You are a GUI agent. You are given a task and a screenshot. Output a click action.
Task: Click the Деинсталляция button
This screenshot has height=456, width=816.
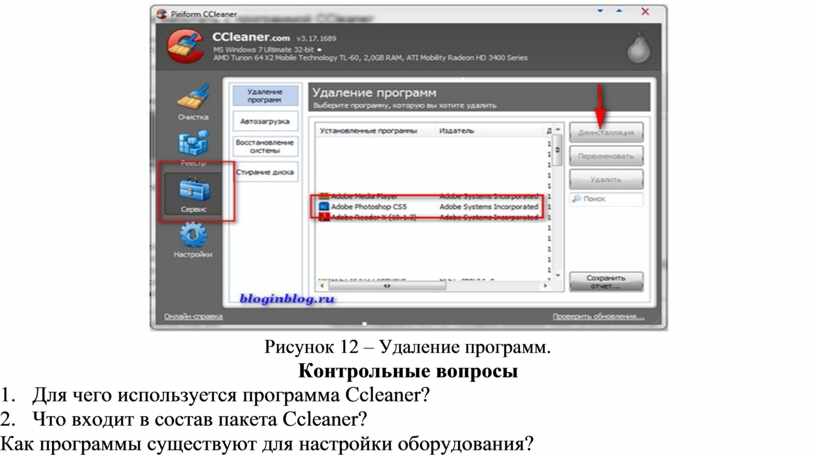pos(606,133)
